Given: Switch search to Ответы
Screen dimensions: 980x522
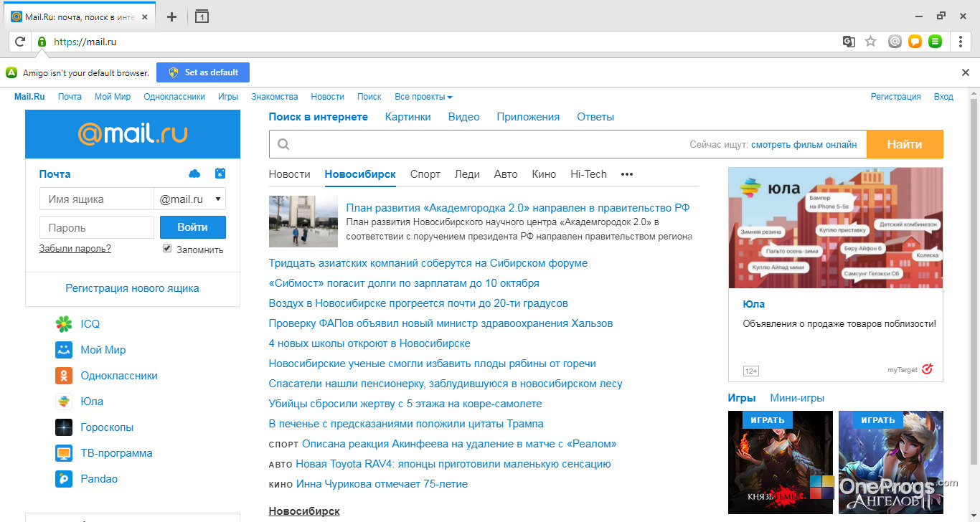Looking at the screenshot, I should (x=595, y=117).
